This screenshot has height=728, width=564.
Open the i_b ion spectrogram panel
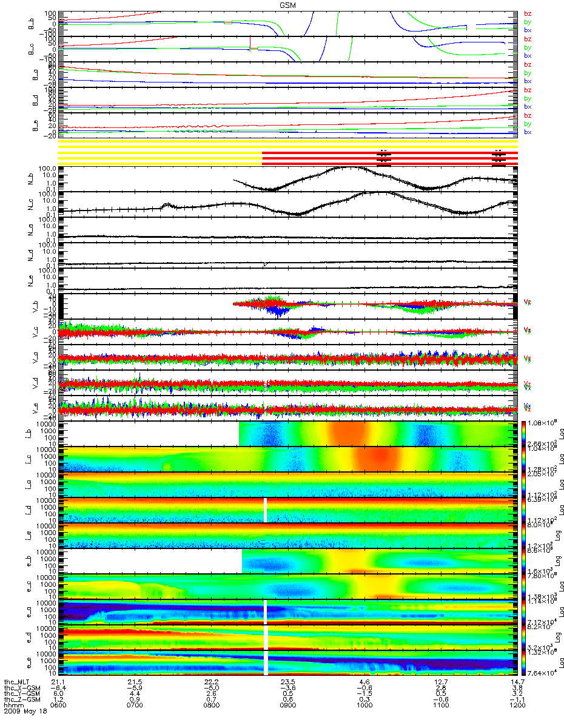pyautogui.click(x=287, y=433)
